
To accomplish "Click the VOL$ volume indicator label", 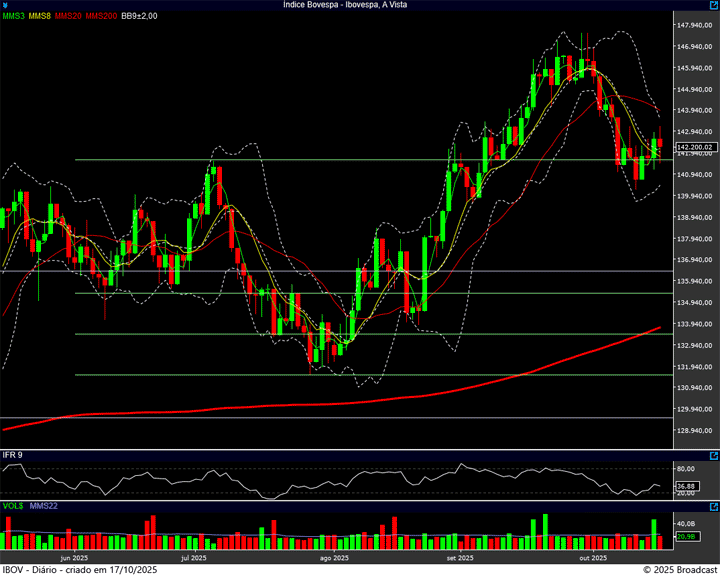I will (12, 508).
